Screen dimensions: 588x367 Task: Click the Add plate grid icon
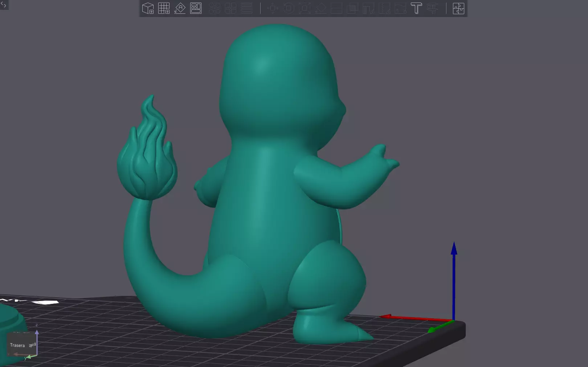[164, 8]
